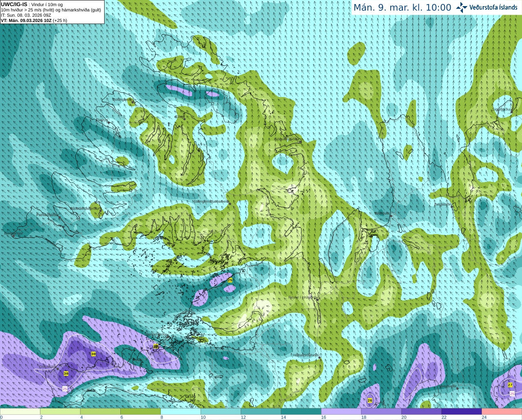Image resolution: width=522 pixels, height=420 pixels.
Task: Click the '10m hviður > 25 m/s' description line
Action: (51, 10)
